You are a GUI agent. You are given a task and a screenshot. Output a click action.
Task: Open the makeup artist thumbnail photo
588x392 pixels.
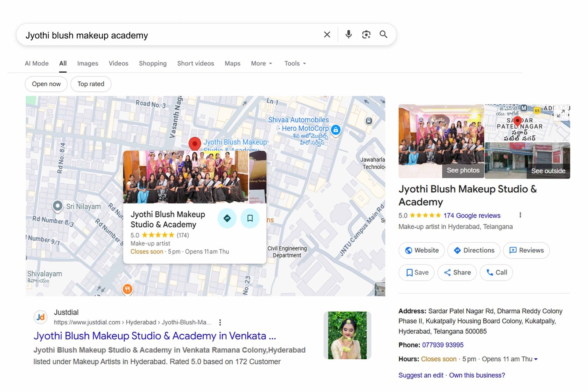coord(347,335)
